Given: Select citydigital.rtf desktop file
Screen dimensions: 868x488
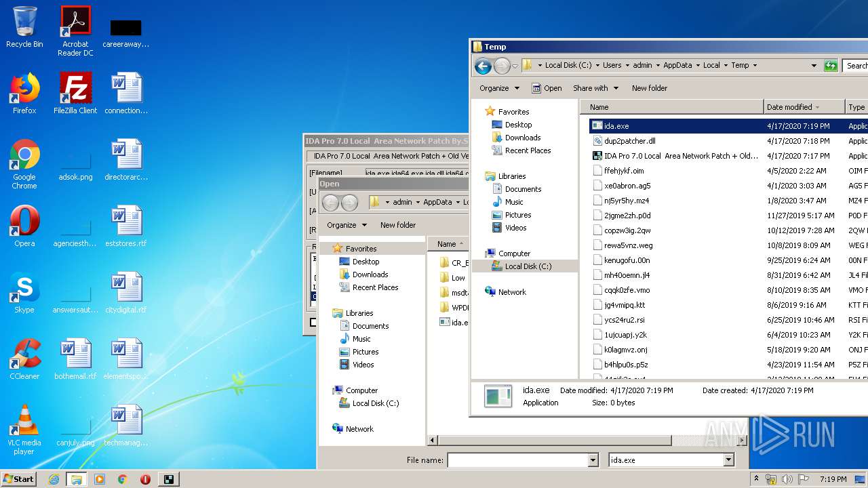Looking at the screenshot, I should pyautogui.click(x=126, y=293).
